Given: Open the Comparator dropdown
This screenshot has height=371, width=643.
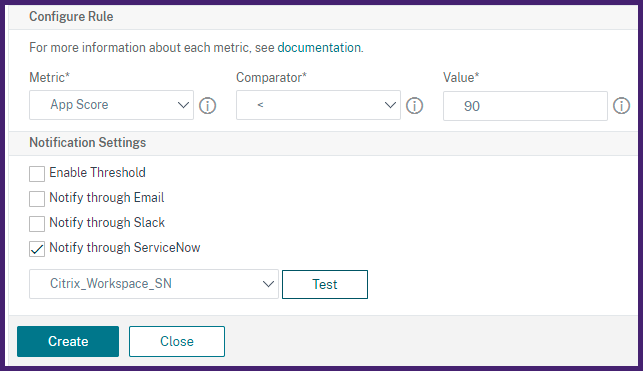Looking at the screenshot, I should [x=318, y=105].
